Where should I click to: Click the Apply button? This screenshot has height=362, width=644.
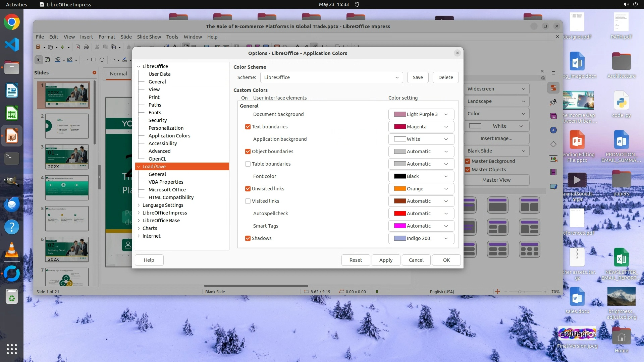click(x=386, y=260)
